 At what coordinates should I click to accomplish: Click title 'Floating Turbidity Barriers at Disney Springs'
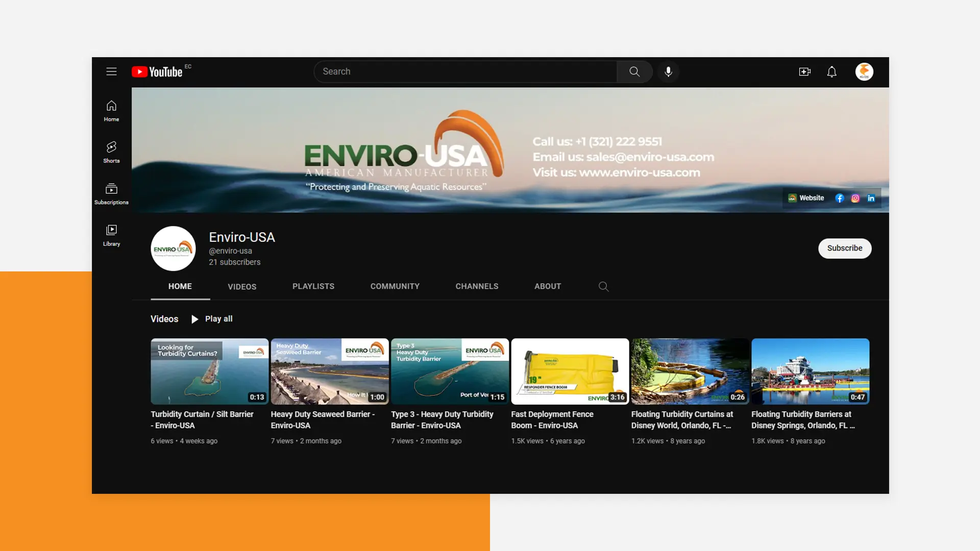click(803, 420)
